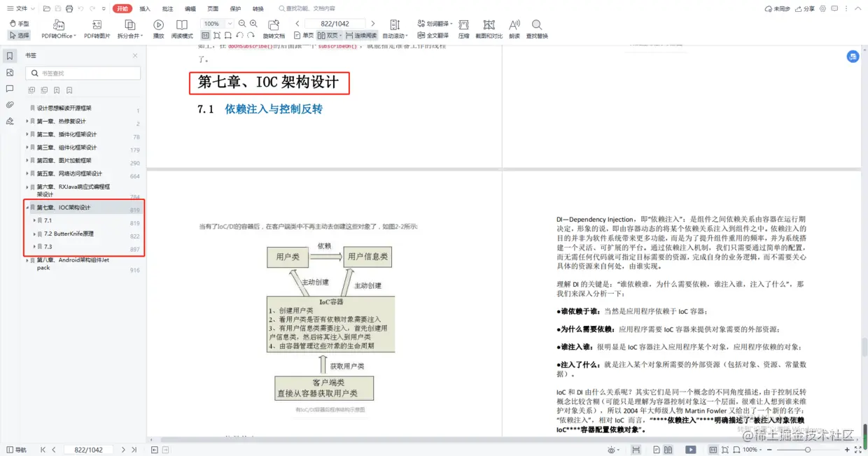868x456 pixels.
Task: Toggle Continuous reading (连续阅读)
Action: click(360, 35)
